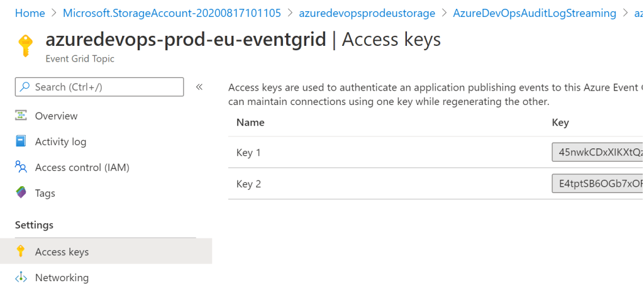Go to Home breadcrumb link

coord(30,13)
